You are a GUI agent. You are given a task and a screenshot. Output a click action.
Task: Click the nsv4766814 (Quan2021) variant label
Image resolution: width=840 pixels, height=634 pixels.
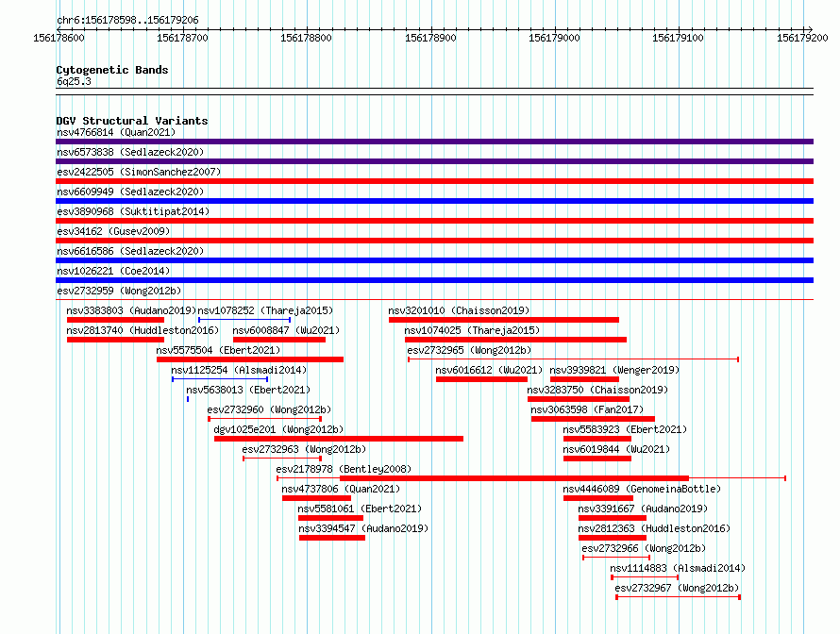point(116,132)
